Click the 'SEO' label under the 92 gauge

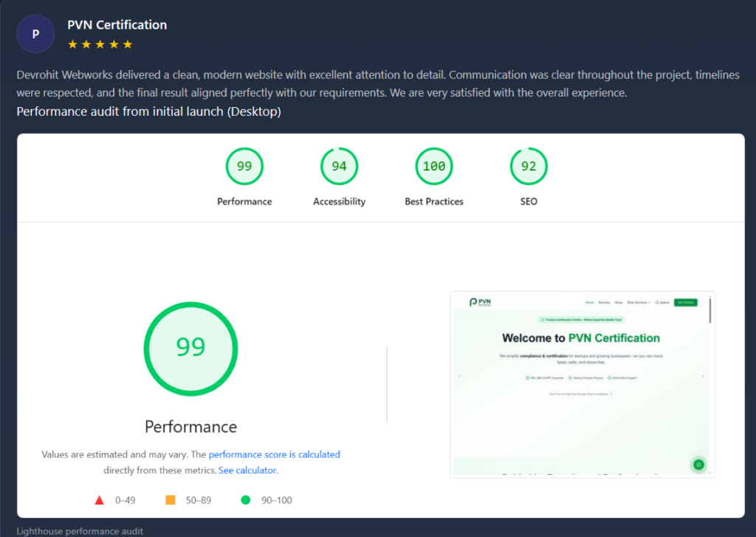pos(529,201)
